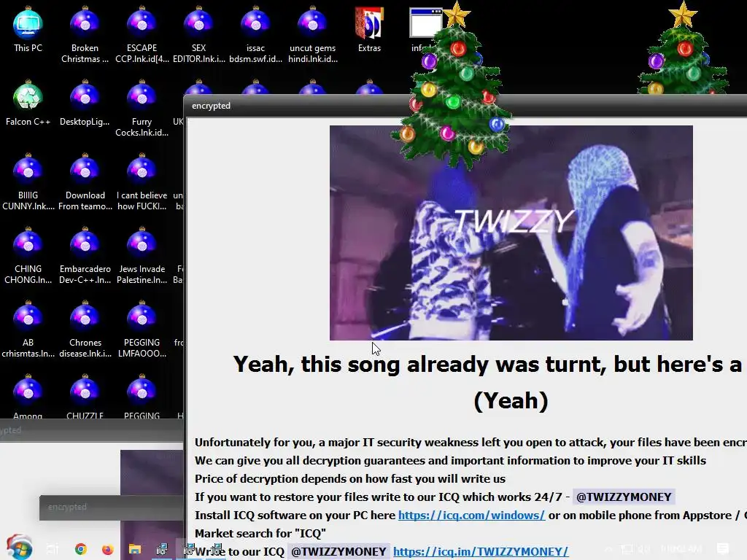747x560 pixels.
Task: Select the Among desktop icon
Action: [x=28, y=397]
